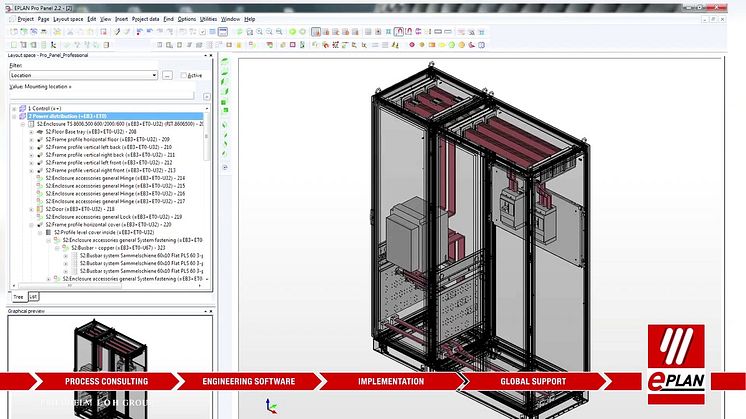Click the pencil edit icon in top toolbar
The width and height of the screenshot is (746, 419).
pyautogui.click(x=117, y=32)
